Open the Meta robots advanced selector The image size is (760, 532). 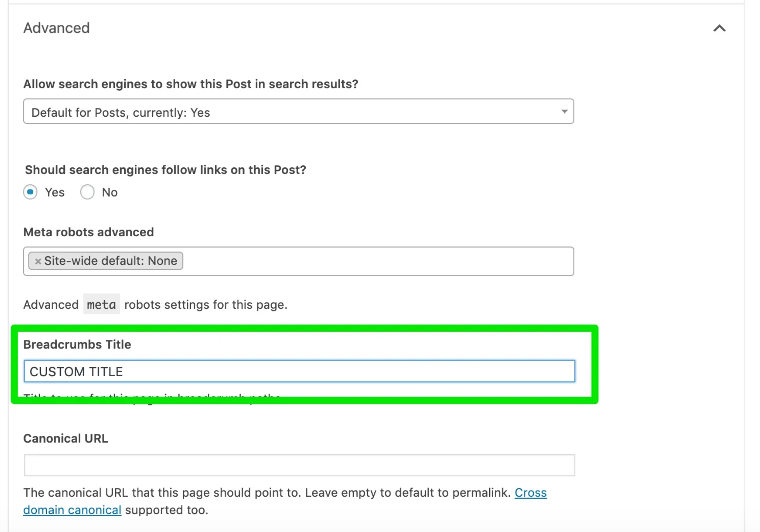(375, 261)
